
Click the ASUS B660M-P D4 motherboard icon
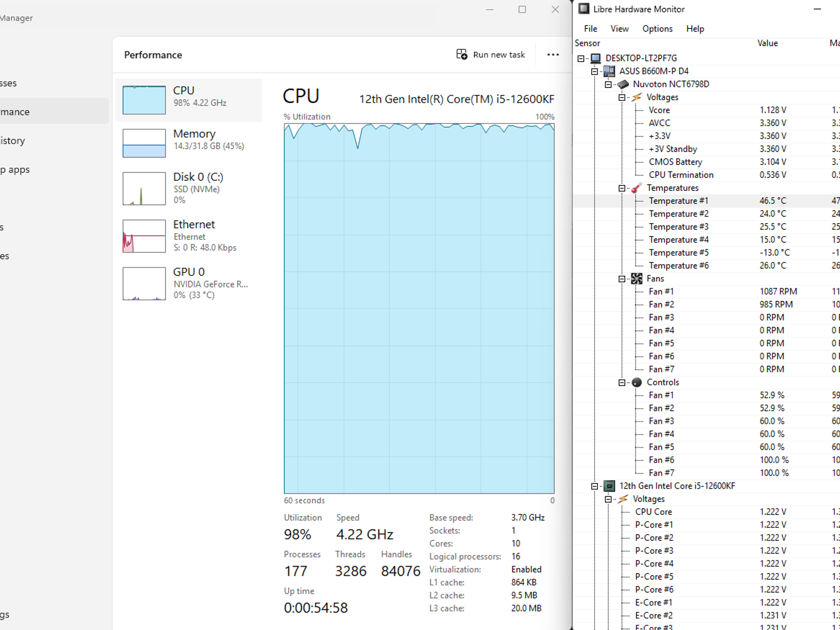click(609, 71)
